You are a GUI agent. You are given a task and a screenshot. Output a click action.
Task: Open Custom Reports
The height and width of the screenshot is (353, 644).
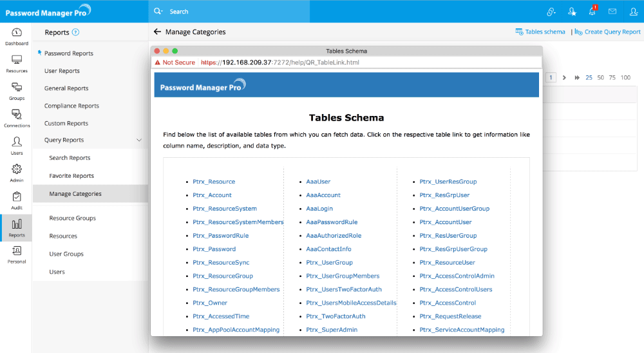(x=66, y=123)
